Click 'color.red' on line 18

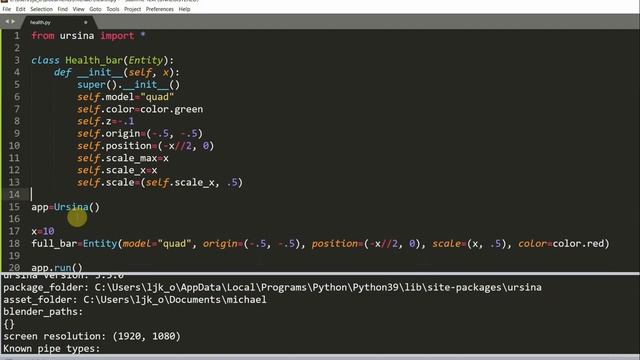(x=578, y=244)
